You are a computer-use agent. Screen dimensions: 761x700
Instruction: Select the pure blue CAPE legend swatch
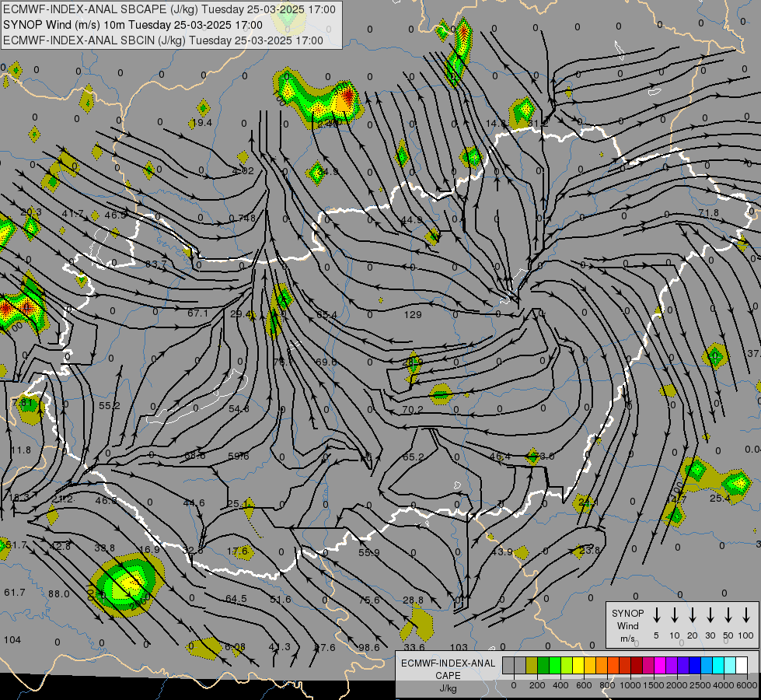point(694,665)
